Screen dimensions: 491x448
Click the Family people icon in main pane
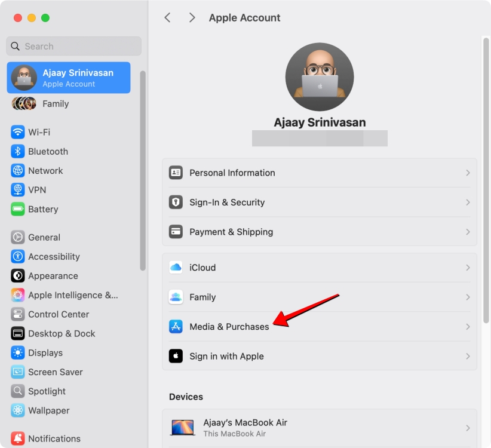(x=176, y=297)
